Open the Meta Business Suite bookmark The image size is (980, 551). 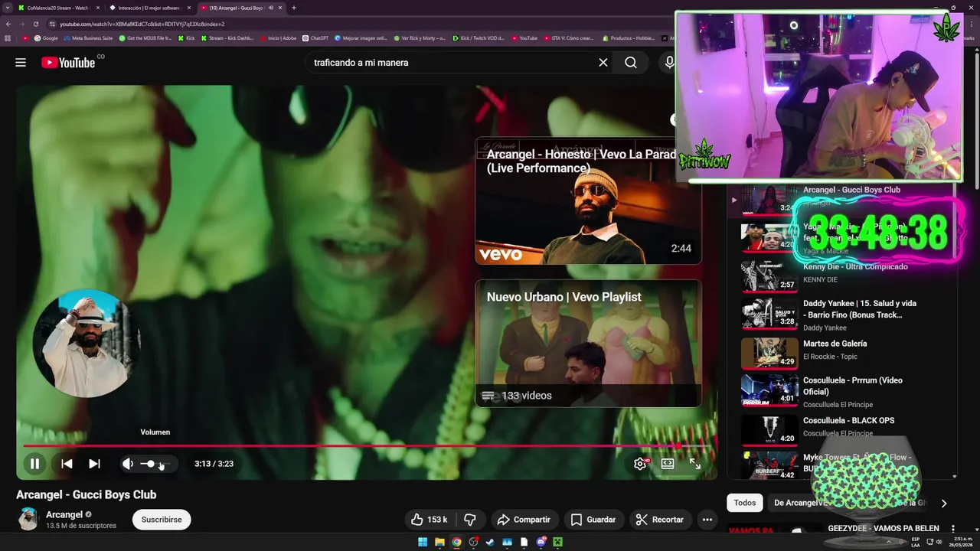click(88, 37)
